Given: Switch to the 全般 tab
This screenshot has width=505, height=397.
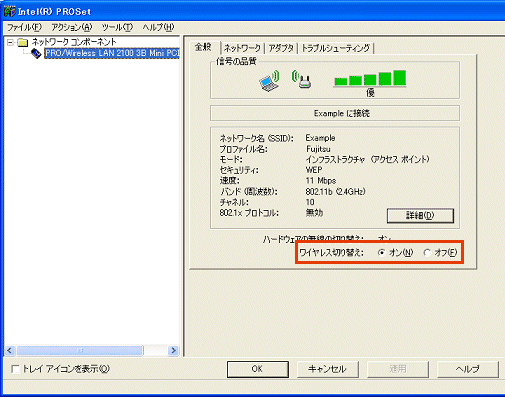Looking at the screenshot, I should [x=203, y=47].
